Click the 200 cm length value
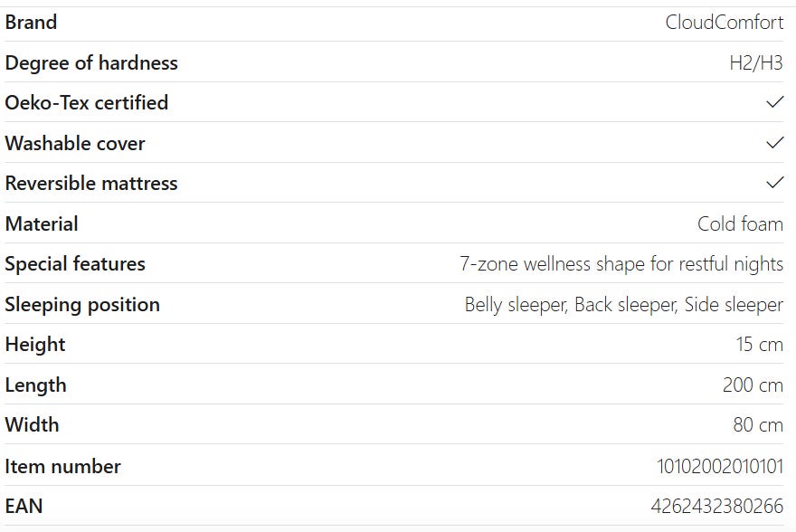This screenshot has height=532, width=796. (753, 385)
